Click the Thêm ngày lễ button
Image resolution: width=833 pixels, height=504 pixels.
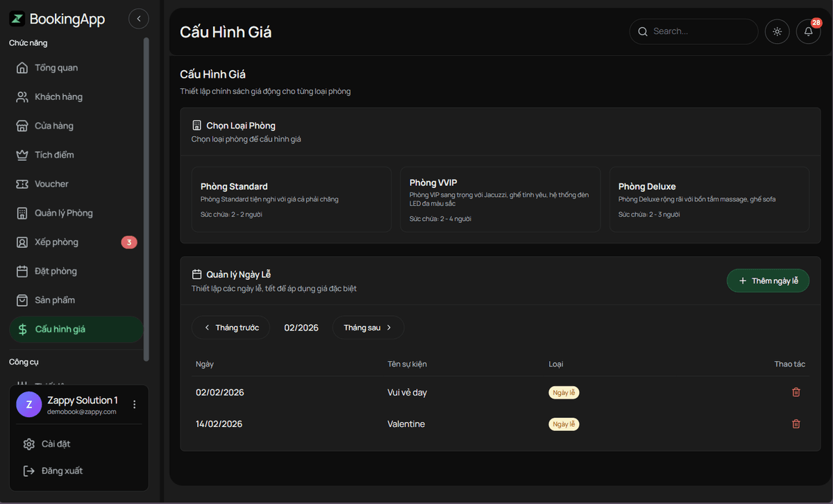tap(768, 280)
